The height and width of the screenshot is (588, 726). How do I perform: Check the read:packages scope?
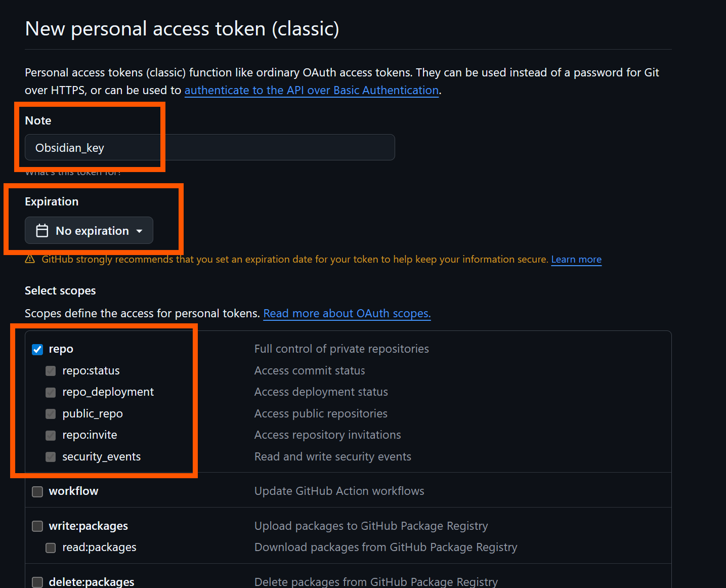coord(51,548)
